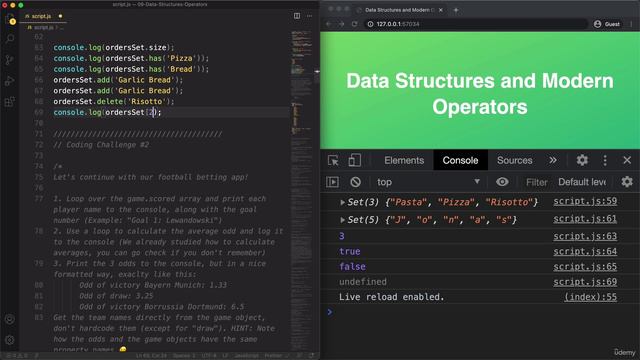Click the undefined console output
Screen dimensions: 640x360
click(x=363, y=282)
